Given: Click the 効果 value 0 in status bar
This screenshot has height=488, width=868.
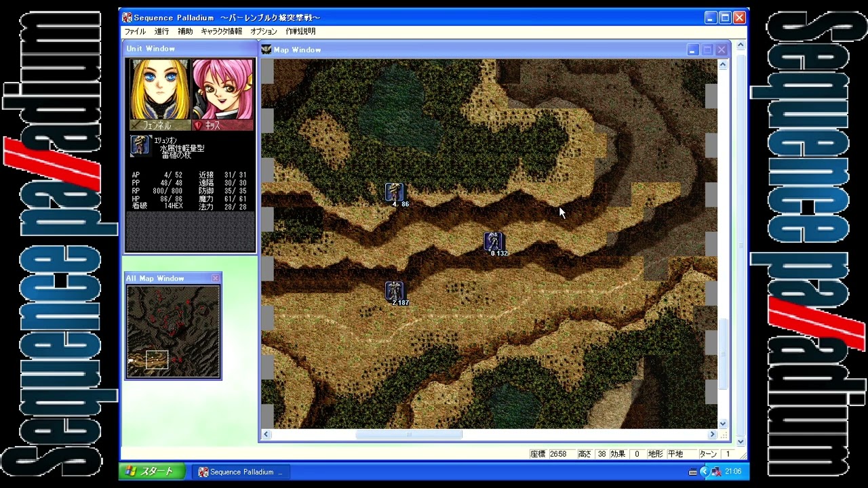Looking at the screenshot, I should (637, 454).
